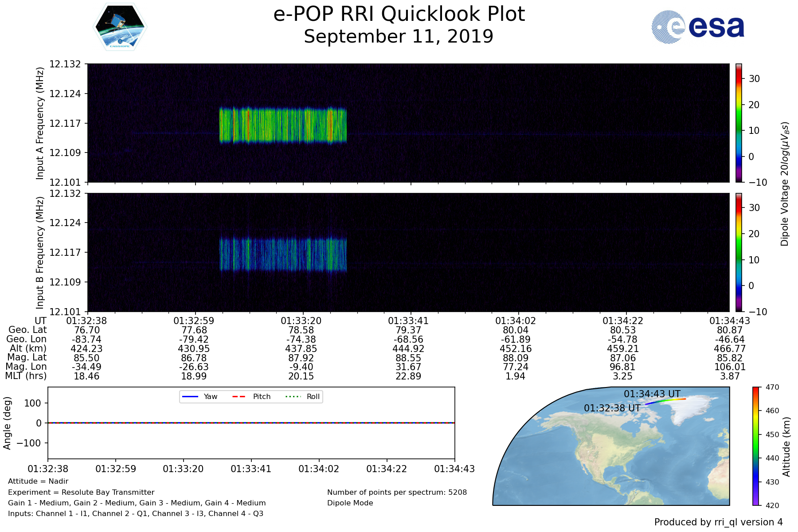Click the 'Dipole Mode' label
This screenshot has width=798, height=532.
click(x=350, y=503)
